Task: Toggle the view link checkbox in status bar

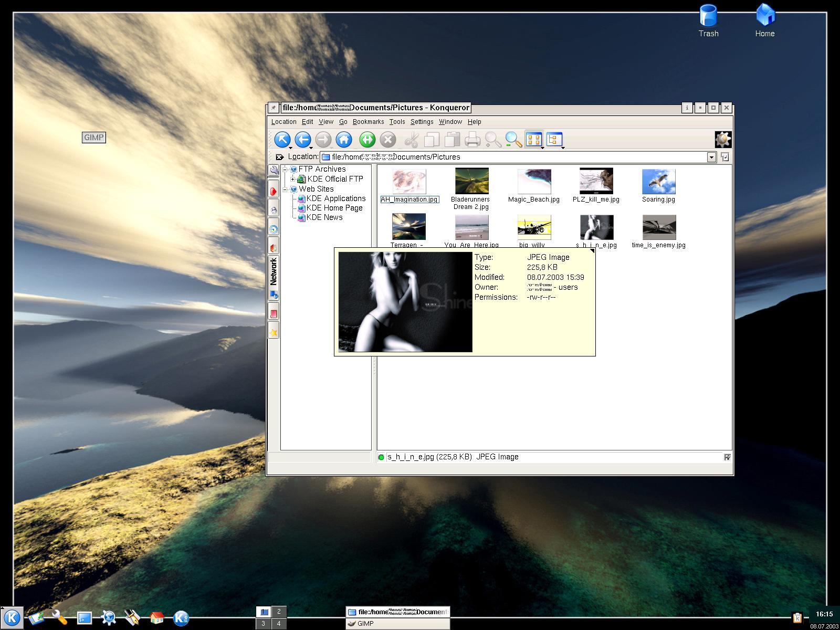Action: [727, 457]
